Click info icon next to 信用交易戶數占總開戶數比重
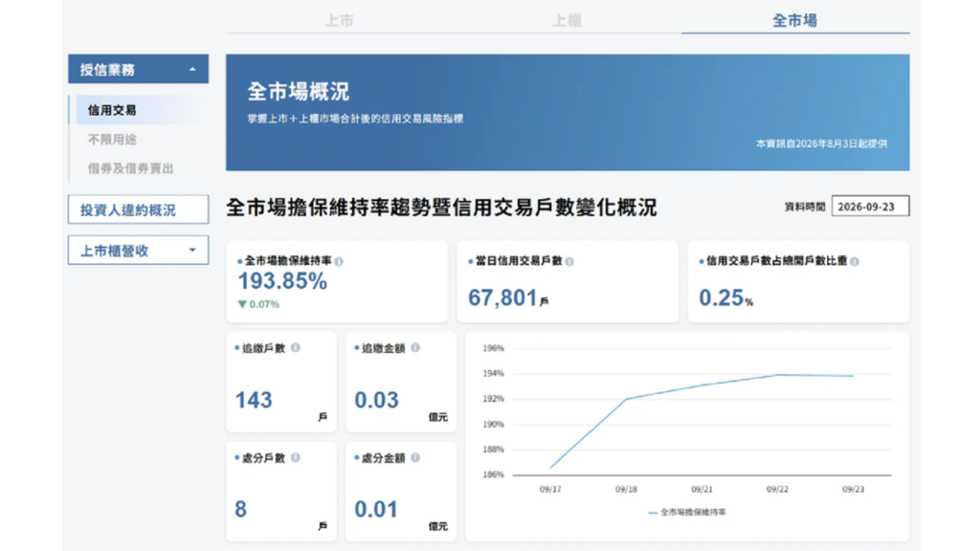The image size is (980, 551). coord(855,262)
